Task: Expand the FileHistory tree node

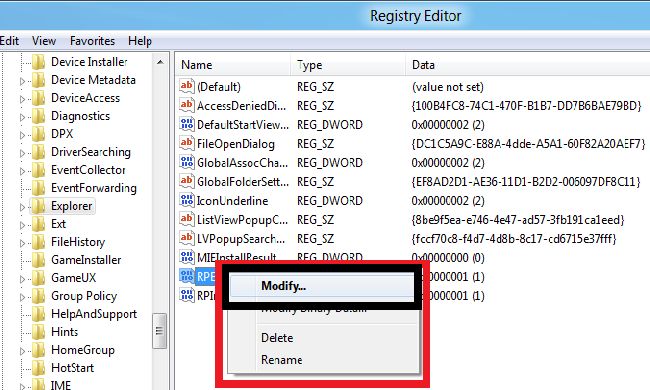Action: coord(22,243)
